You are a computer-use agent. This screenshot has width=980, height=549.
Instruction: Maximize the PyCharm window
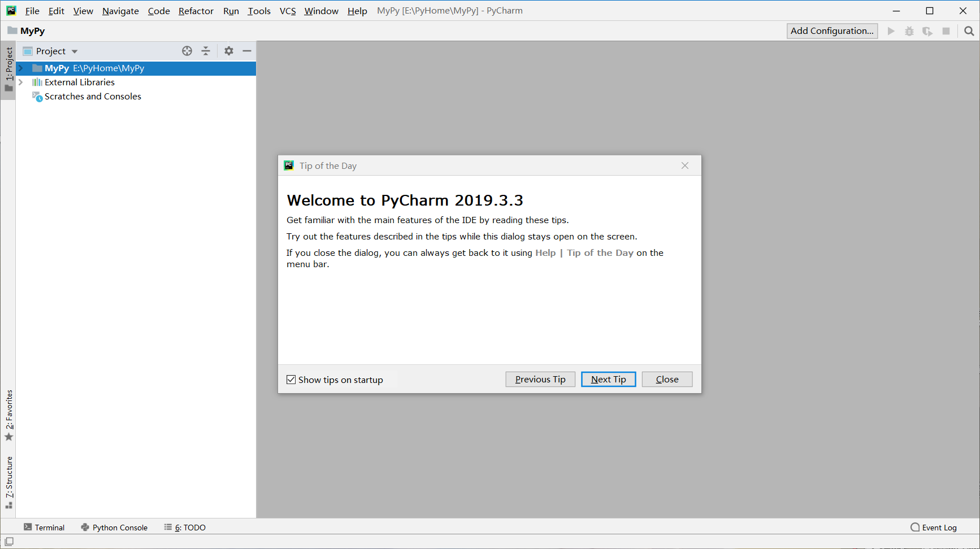pos(930,11)
